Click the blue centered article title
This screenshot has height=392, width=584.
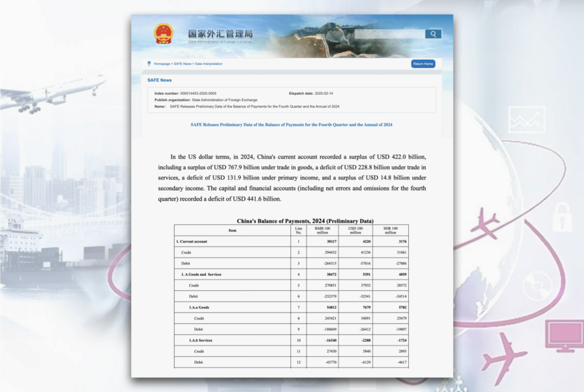[x=291, y=125]
